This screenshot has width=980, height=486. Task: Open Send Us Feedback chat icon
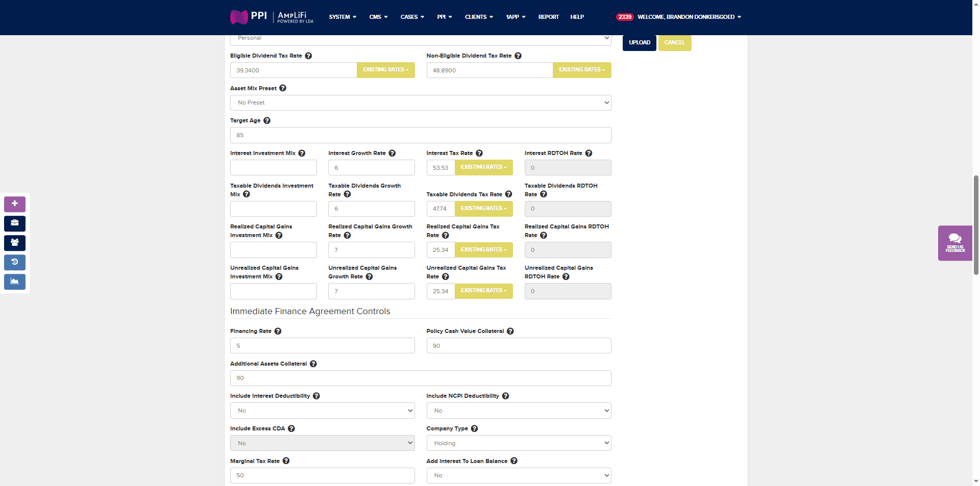[955, 243]
